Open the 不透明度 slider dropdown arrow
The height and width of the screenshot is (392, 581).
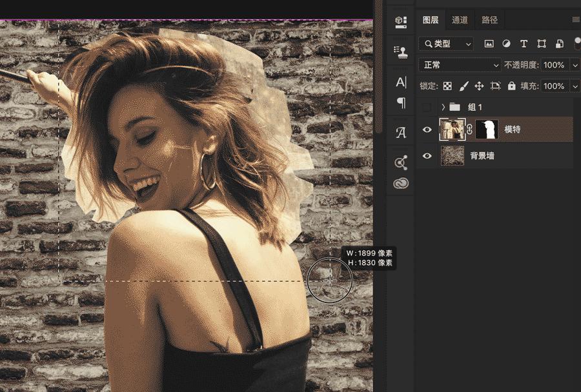point(575,65)
